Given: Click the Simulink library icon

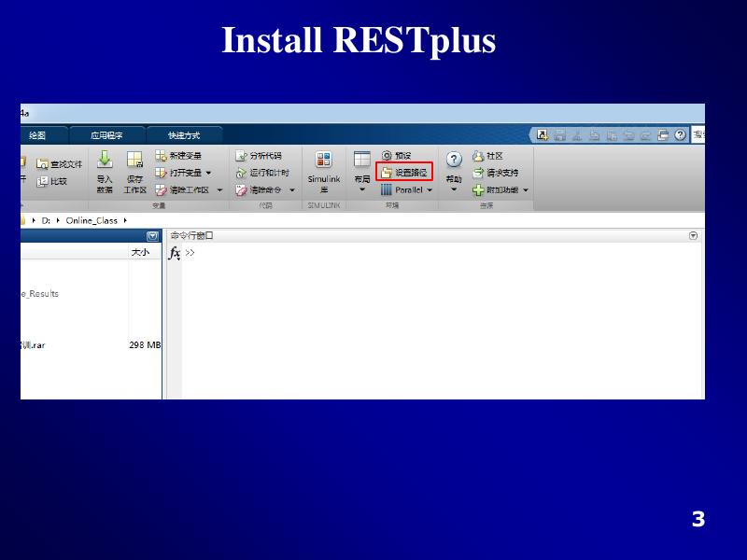Looking at the screenshot, I should 323,159.
